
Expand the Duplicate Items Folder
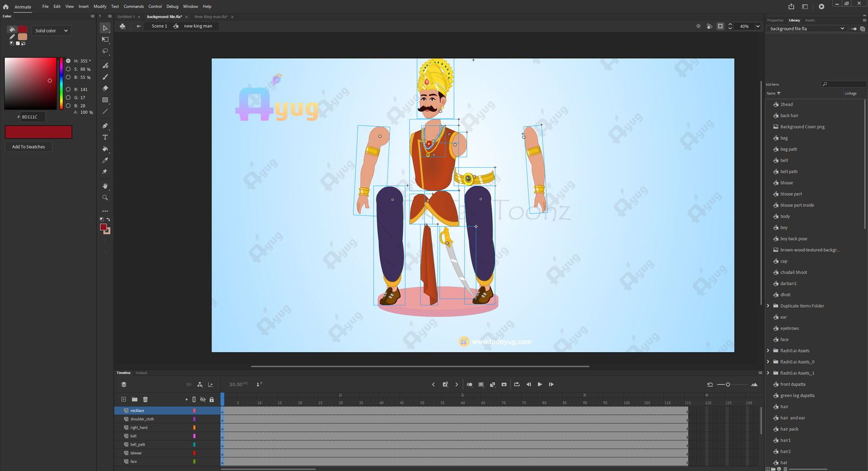768,306
